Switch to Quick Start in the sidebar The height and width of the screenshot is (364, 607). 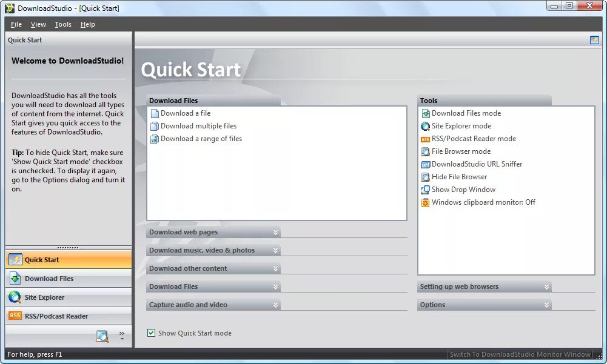(x=69, y=260)
